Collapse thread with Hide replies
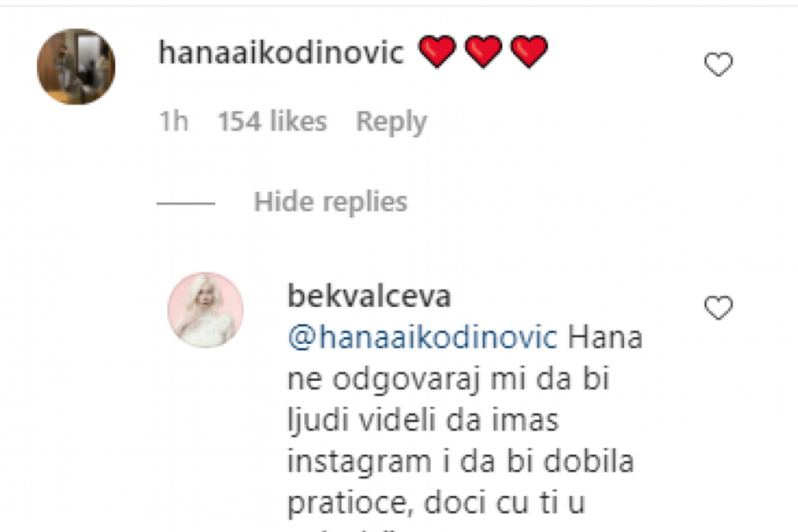798x532 pixels. 331,202
